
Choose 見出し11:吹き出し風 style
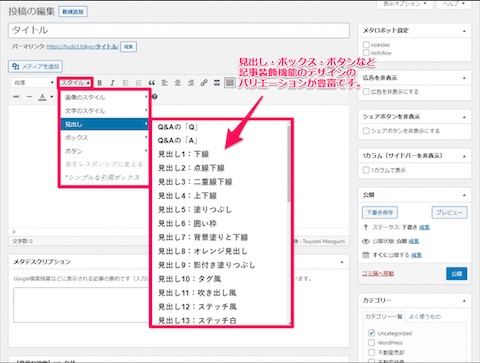[197, 293]
